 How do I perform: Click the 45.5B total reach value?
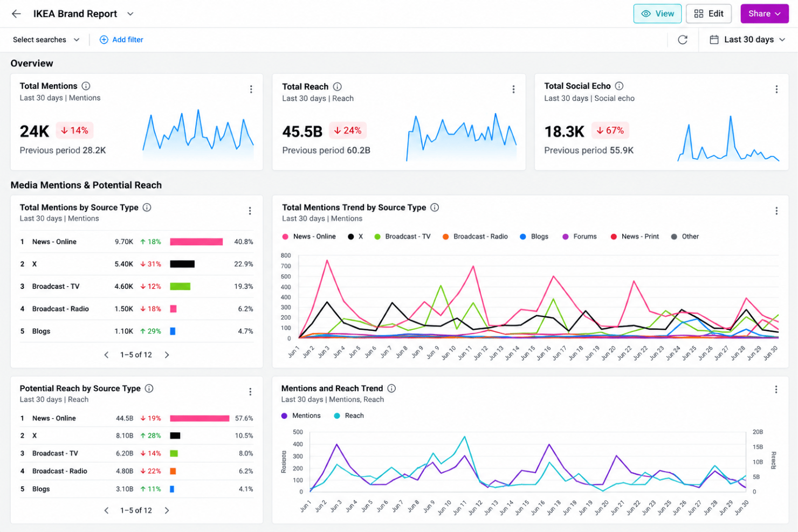[302, 132]
